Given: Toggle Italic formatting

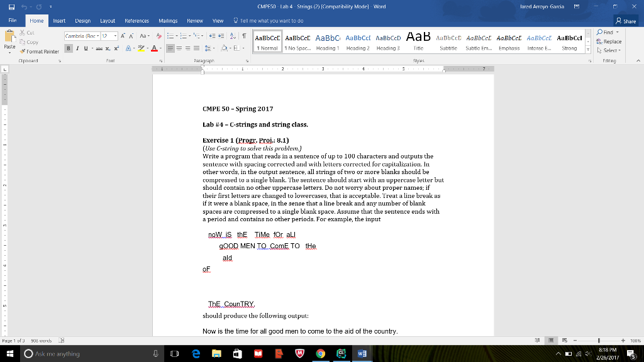Looking at the screenshot, I should click(77, 48).
